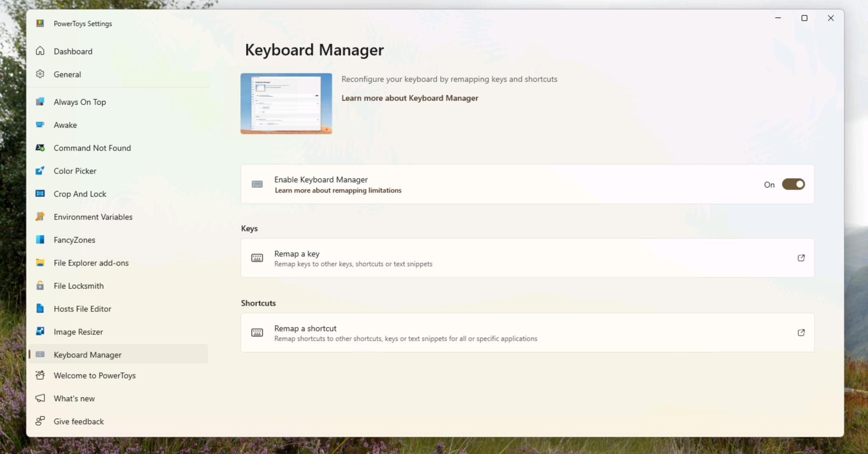Open Remap a key external window icon
Viewport: 868px width, 454px height.
tap(801, 258)
